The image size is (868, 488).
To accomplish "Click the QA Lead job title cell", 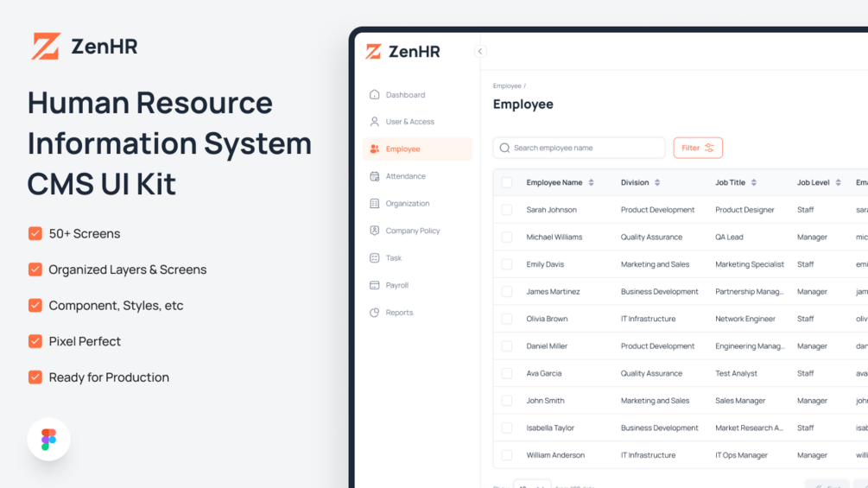I will coord(729,237).
